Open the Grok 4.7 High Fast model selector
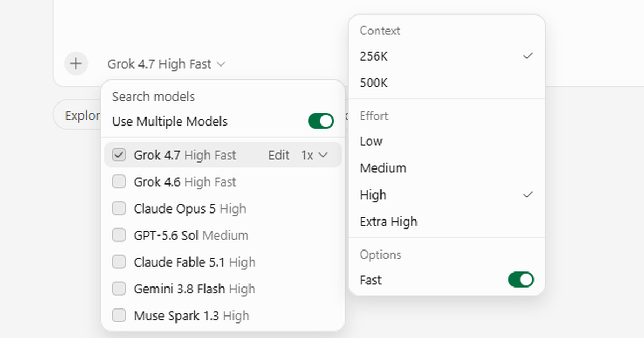The image size is (644, 338). click(x=166, y=64)
